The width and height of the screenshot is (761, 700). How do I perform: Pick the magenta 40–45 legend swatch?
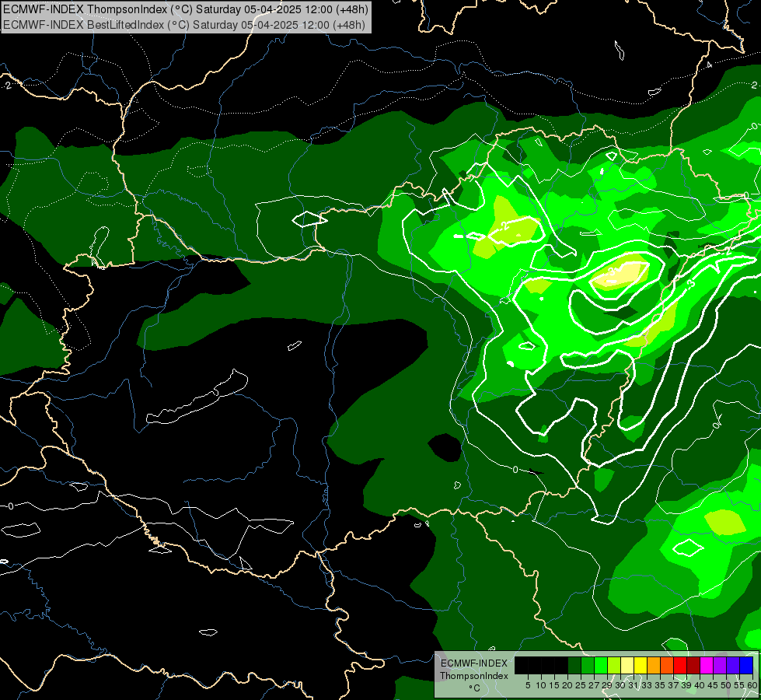pos(707,665)
